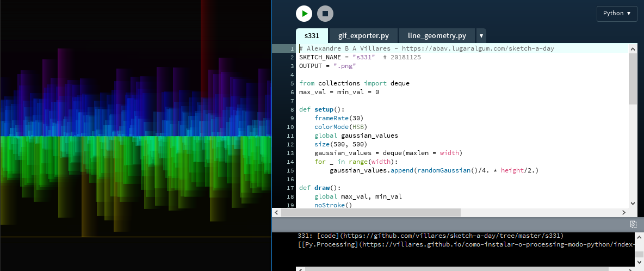Run the sketch with the green play button
This screenshot has width=644, height=271.
pos(304,14)
